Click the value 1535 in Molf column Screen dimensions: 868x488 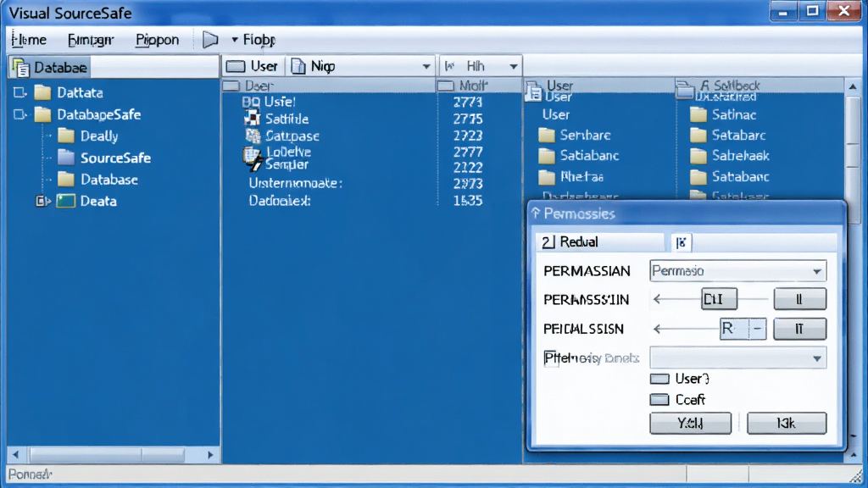[x=467, y=200]
